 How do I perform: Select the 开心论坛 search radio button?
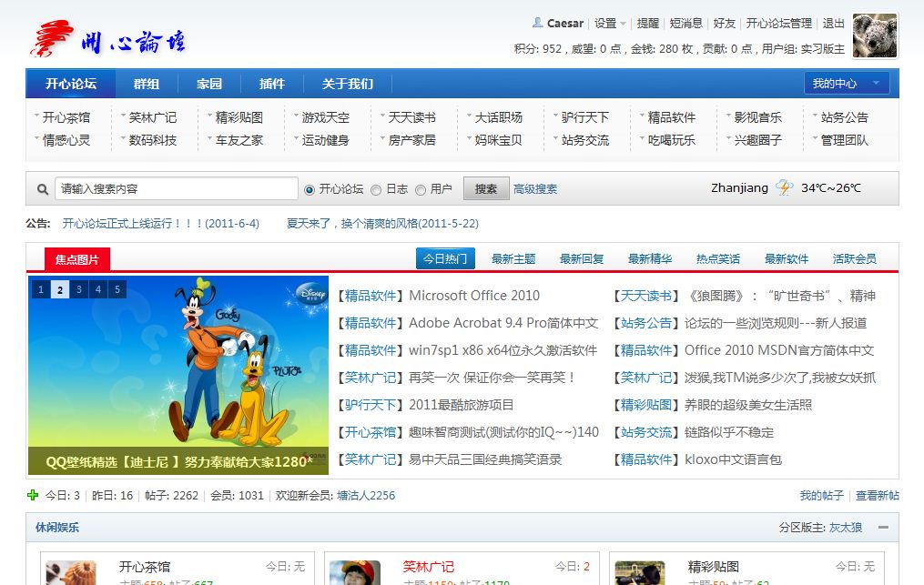pyautogui.click(x=310, y=190)
